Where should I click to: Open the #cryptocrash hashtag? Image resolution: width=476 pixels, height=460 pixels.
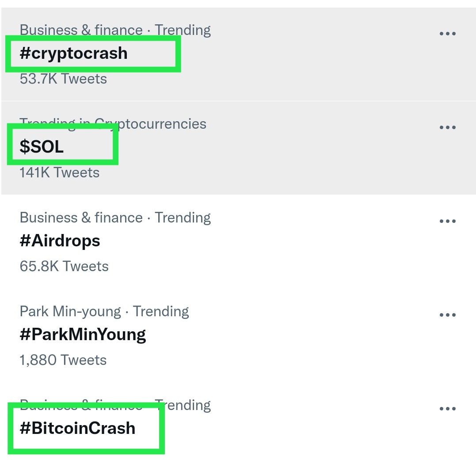[73, 54]
